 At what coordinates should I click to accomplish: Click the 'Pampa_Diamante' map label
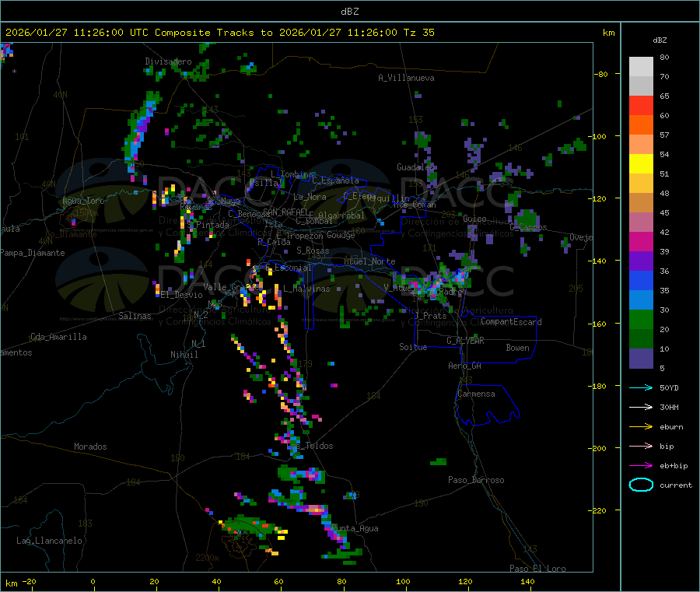pyautogui.click(x=33, y=253)
